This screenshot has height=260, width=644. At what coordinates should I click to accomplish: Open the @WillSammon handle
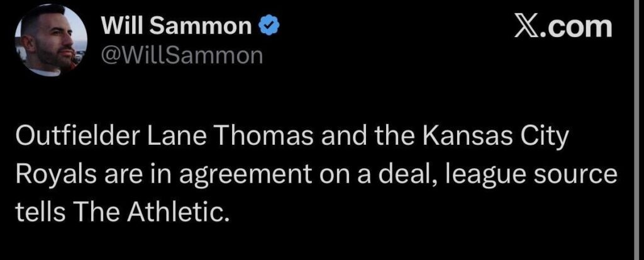click(181, 56)
